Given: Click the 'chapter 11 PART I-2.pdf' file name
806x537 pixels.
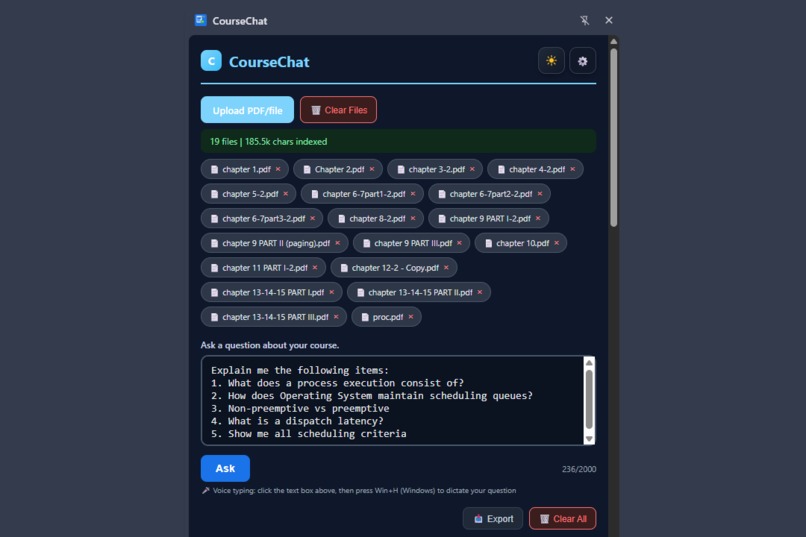Looking at the screenshot, I should (265, 268).
